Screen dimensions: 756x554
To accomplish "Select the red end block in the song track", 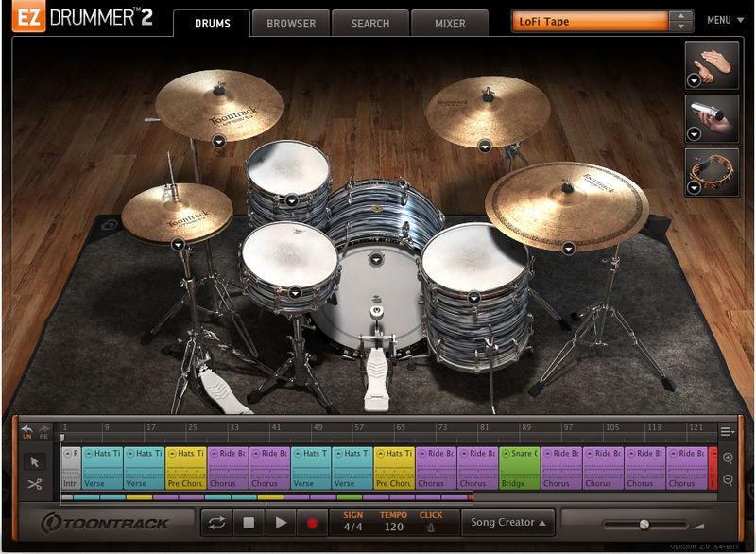I will [x=713, y=468].
